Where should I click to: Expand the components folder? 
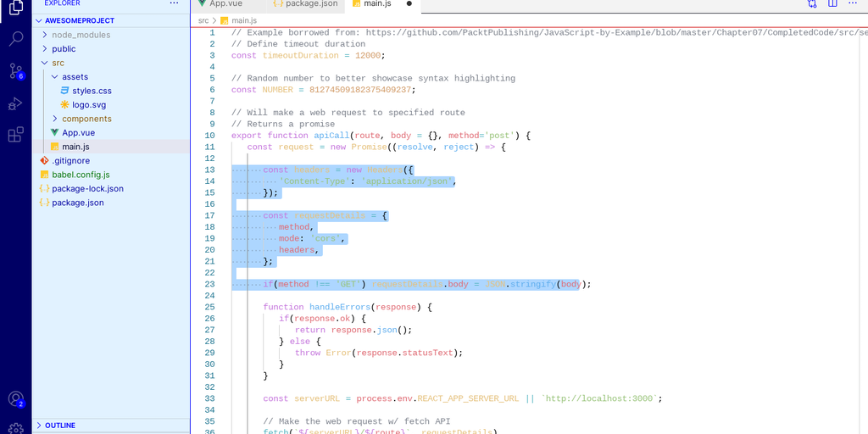(x=55, y=119)
